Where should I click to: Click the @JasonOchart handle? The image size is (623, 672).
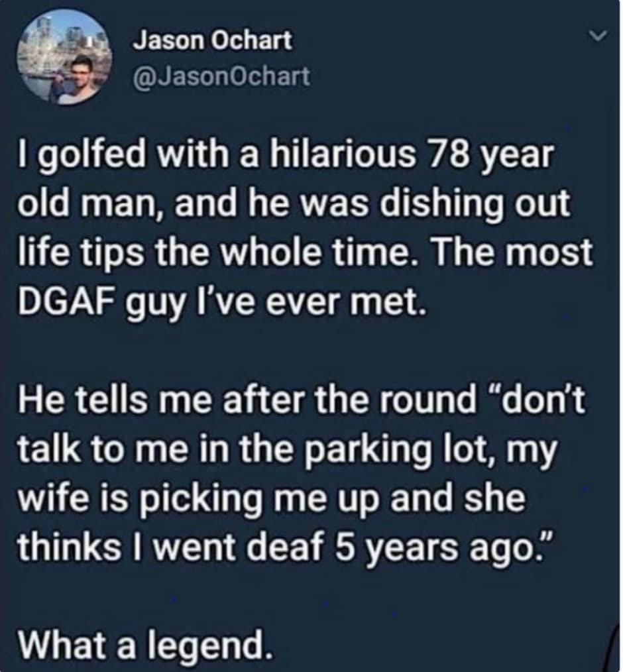tap(221, 77)
